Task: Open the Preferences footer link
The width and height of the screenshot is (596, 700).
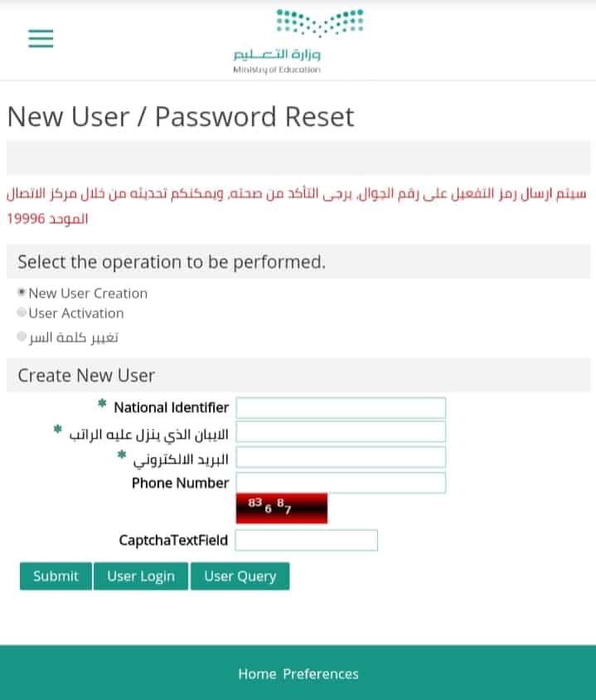Action: point(321,673)
